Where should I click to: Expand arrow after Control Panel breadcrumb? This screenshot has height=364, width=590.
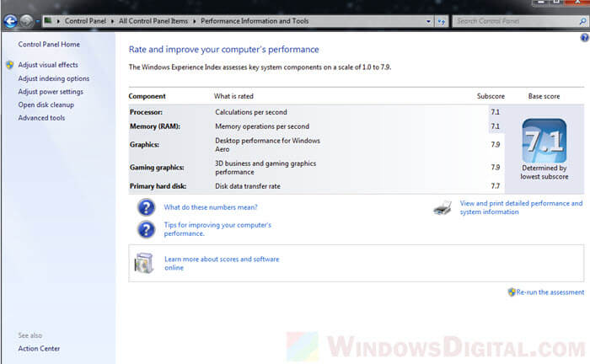(112, 21)
